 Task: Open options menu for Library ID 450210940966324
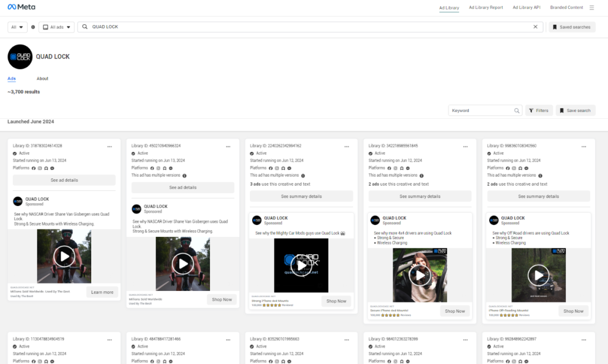pos(229,146)
